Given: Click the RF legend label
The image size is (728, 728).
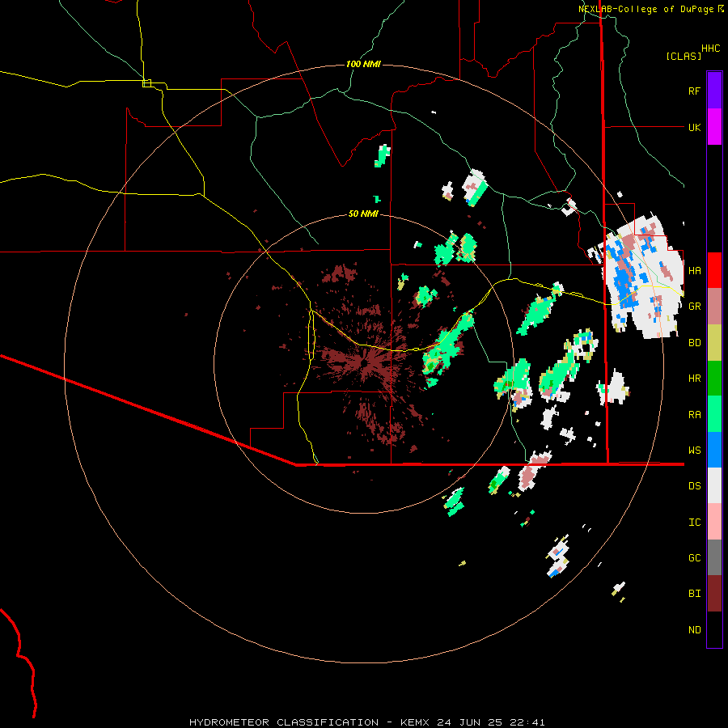Looking at the screenshot, I should point(694,91).
